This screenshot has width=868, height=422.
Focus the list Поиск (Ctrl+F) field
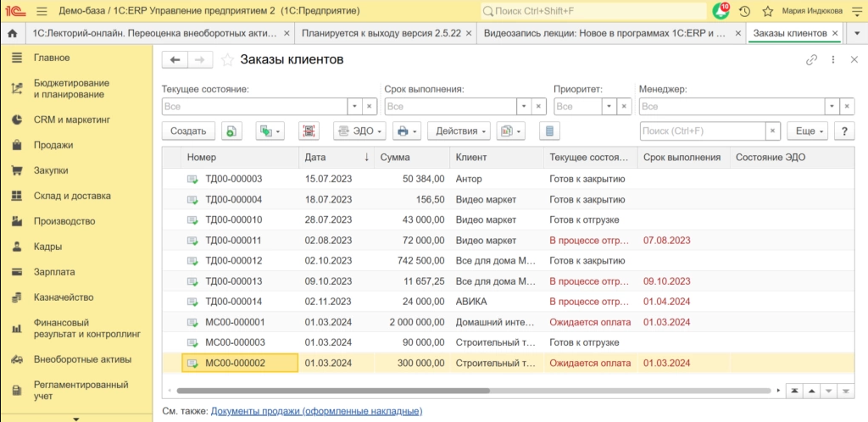703,131
